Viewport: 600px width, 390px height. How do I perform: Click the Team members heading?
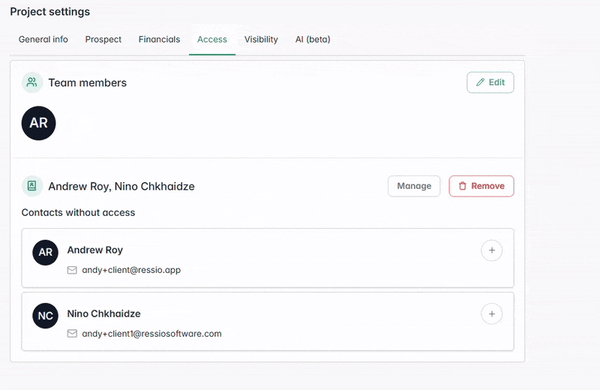tap(87, 83)
